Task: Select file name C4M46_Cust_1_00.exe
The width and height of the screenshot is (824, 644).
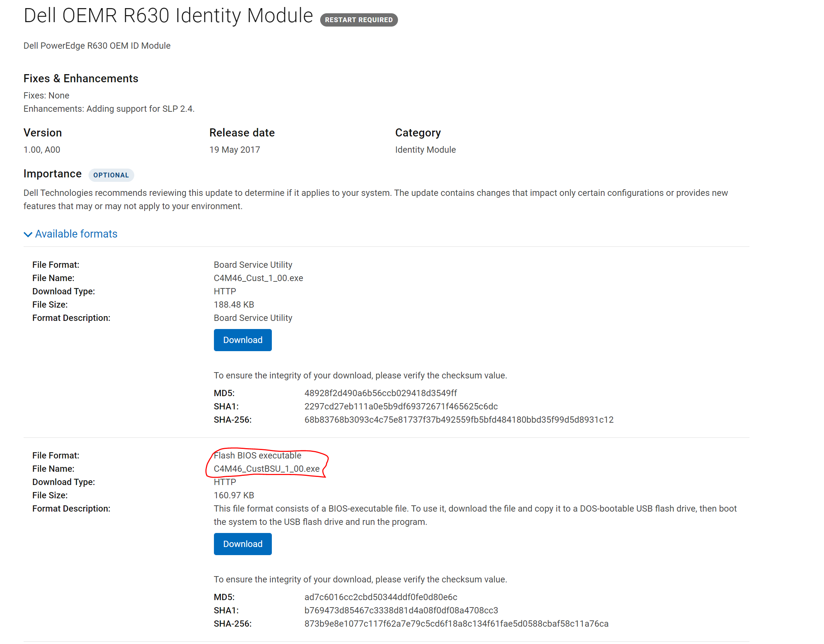Action: pos(259,278)
